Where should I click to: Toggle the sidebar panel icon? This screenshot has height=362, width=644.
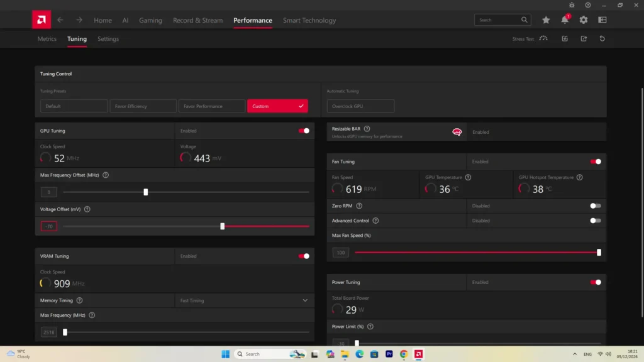(x=602, y=19)
